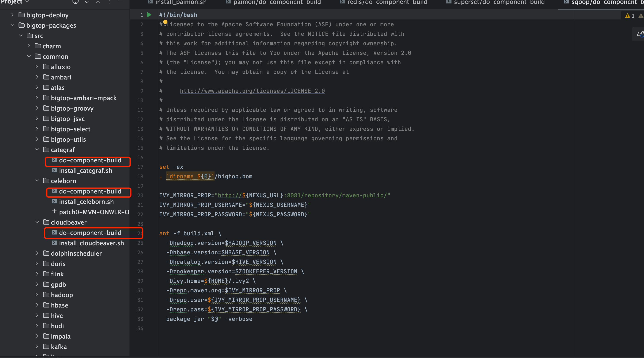This screenshot has height=358, width=644.
Task: Select the hadoop folder
Action: [x=62, y=295]
